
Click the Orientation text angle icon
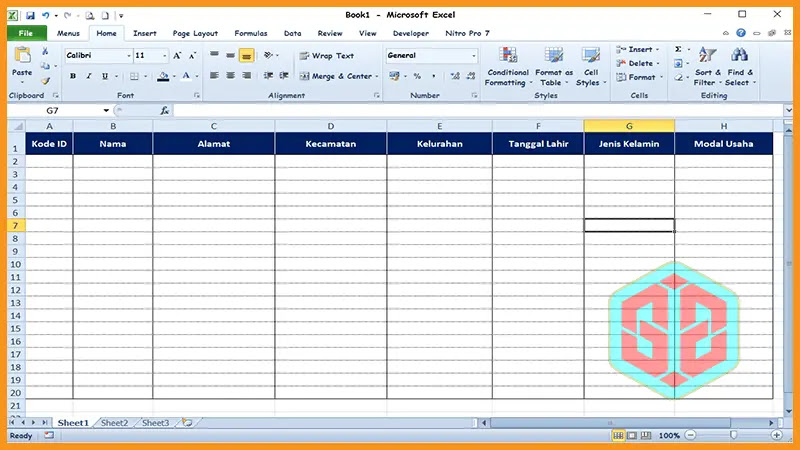pyautogui.click(x=268, y=55)
